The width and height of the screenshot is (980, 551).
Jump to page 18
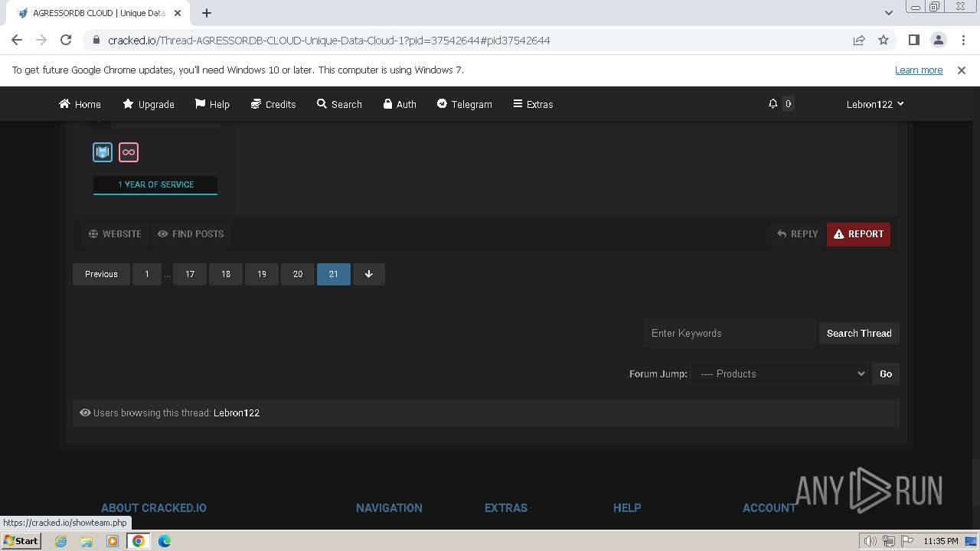(226, 274)
